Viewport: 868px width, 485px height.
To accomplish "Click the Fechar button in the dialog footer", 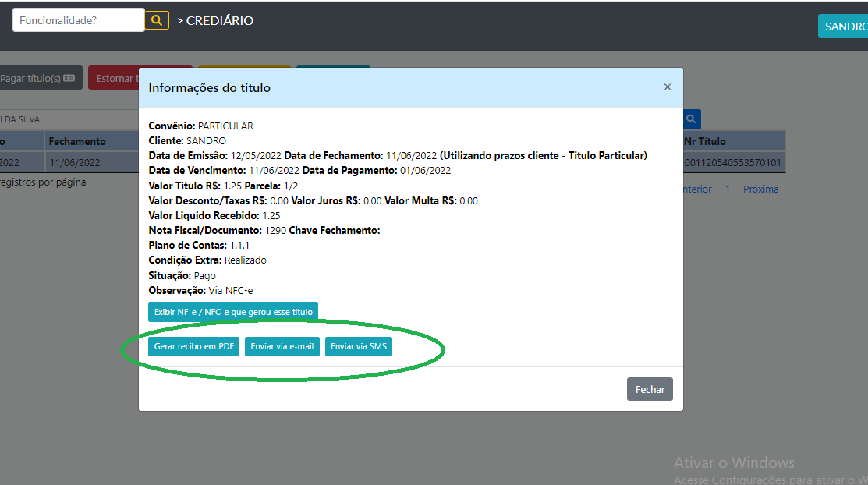I will pyautogui.click(x=650, y=389).
